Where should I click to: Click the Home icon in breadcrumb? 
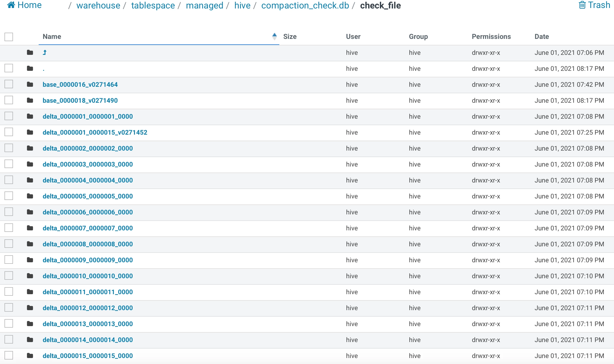click(11, 5)
